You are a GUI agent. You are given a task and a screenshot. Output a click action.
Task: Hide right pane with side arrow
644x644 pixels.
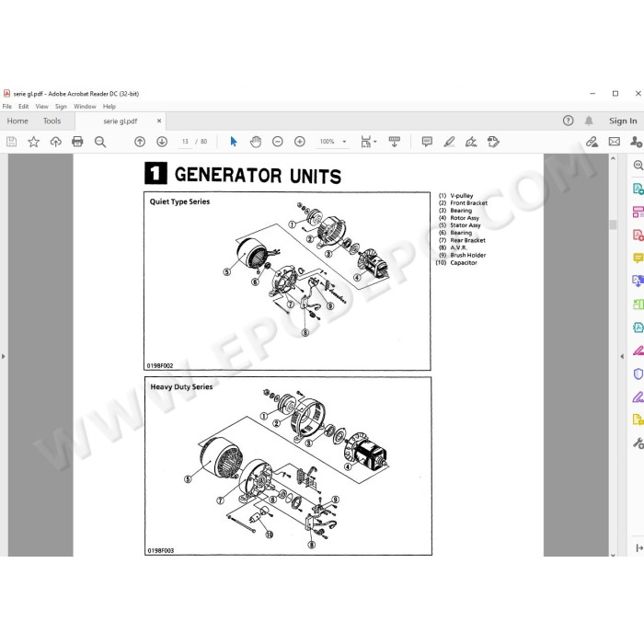point(622,356)
